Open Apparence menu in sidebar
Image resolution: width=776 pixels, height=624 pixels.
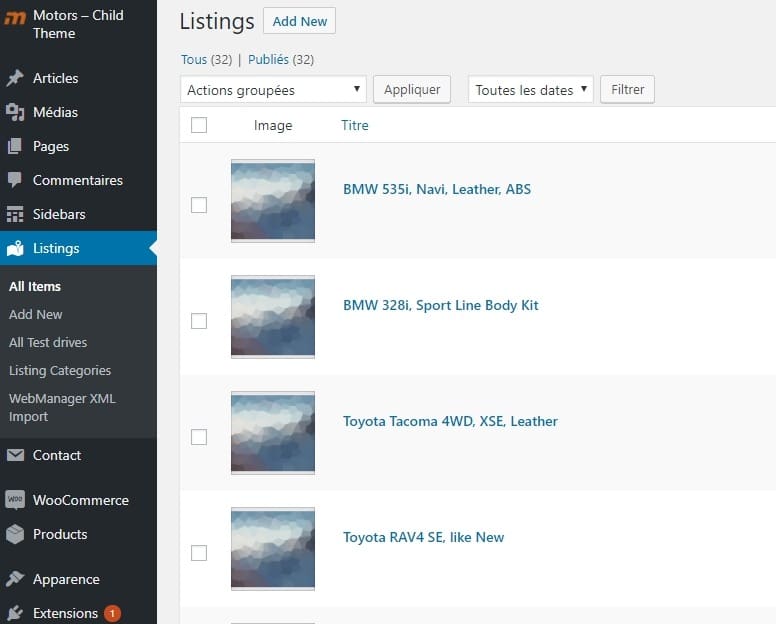click(x=78, y=579)
